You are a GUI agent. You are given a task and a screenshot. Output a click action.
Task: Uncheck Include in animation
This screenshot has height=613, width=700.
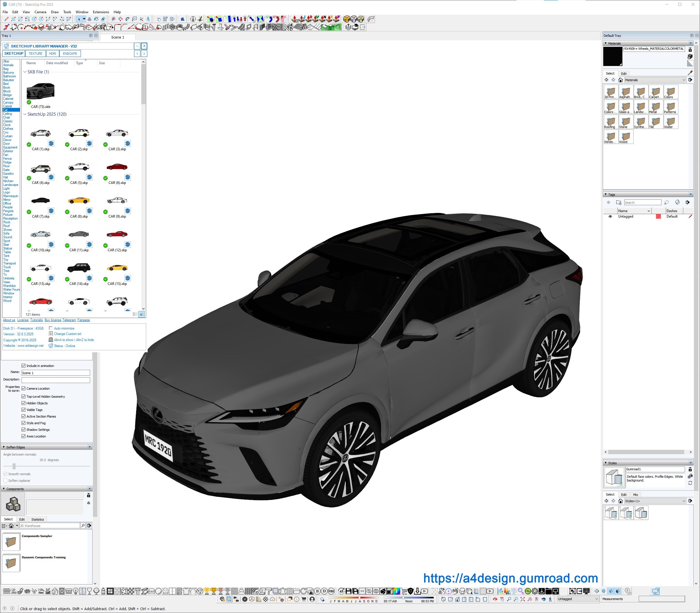(24, 366)
